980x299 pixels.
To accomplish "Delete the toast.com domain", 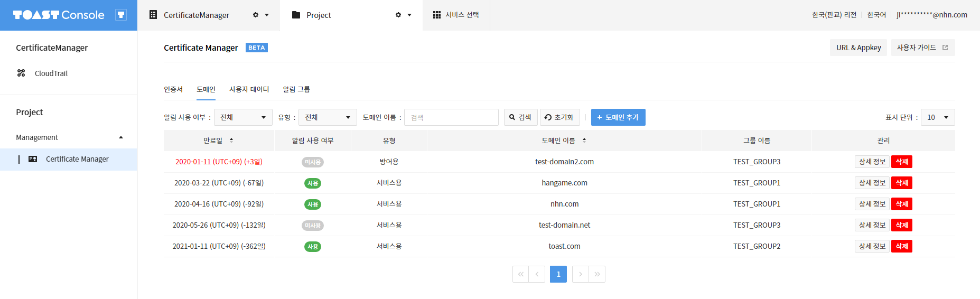I will tap(902, 246).
